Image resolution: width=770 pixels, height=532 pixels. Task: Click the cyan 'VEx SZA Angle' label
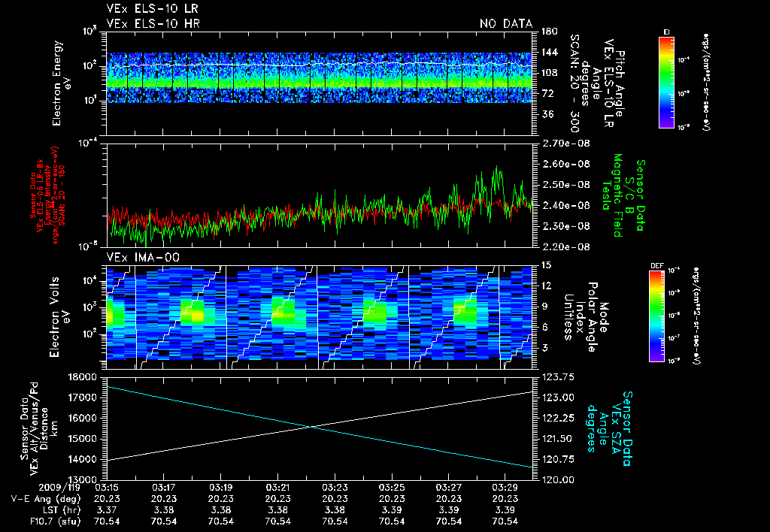coord(609,428)
